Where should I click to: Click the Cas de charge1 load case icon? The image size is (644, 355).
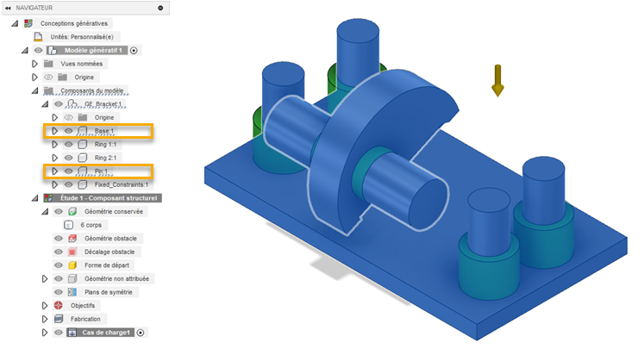click(72, 333)
